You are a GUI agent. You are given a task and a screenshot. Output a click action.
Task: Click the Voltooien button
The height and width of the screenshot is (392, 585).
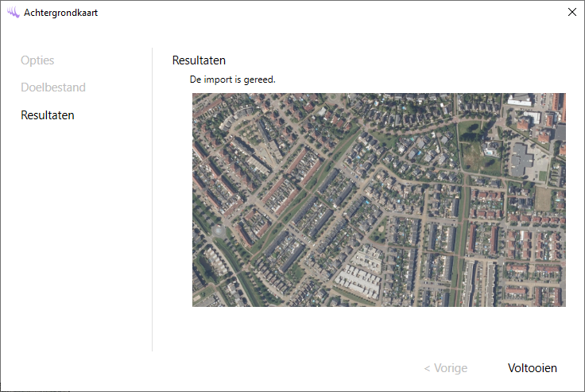tap(532, 368)
